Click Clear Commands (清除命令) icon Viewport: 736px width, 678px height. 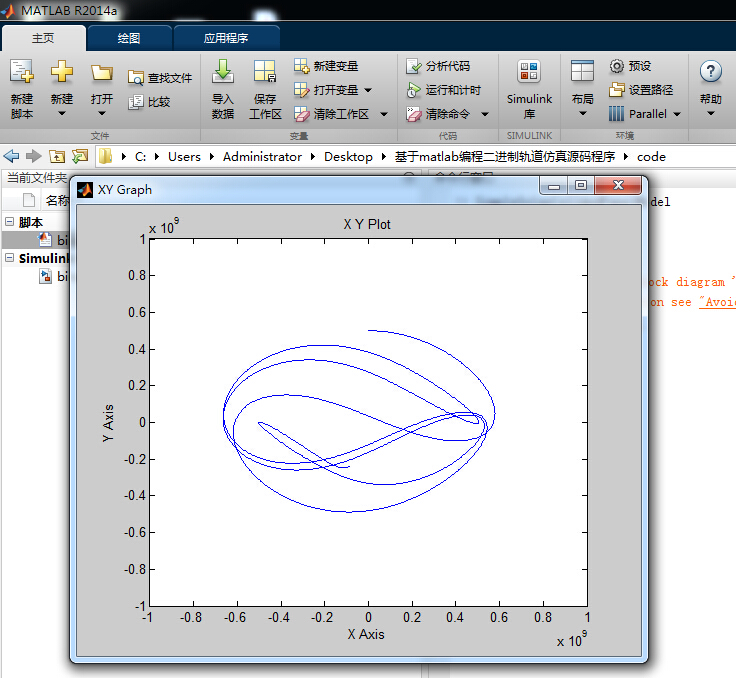point(414,114)
